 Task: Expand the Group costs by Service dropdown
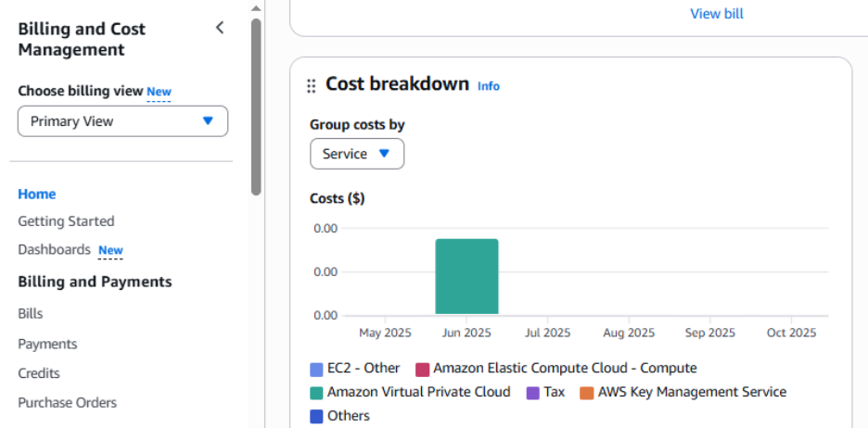pyautogui.click(x=357, y=154)
